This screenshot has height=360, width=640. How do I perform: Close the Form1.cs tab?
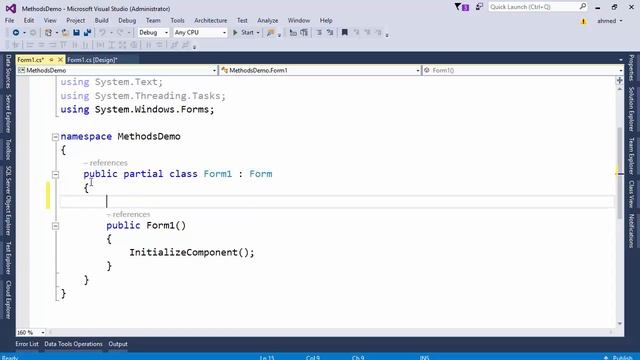60,60
